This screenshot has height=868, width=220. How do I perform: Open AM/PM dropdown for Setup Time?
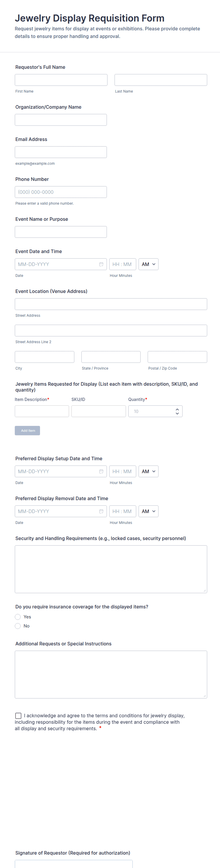pyautogui.click(x=148, y=471)
